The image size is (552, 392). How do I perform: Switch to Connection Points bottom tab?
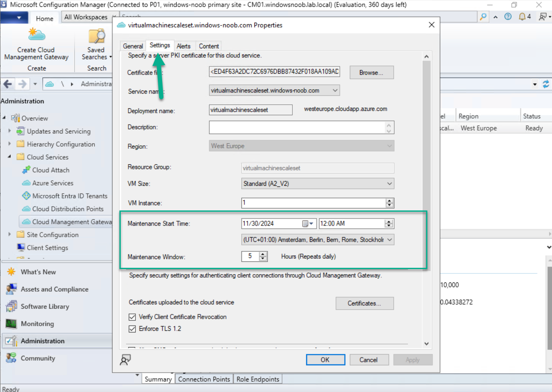coord(204,379)
